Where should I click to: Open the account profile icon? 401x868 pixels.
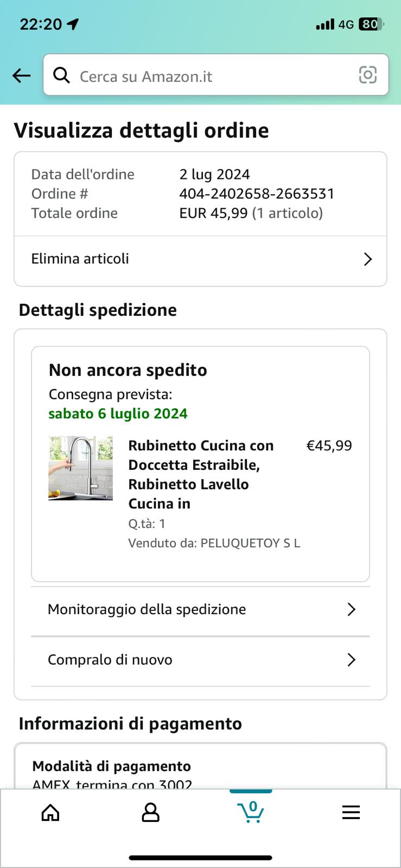(x=150, y=812)
